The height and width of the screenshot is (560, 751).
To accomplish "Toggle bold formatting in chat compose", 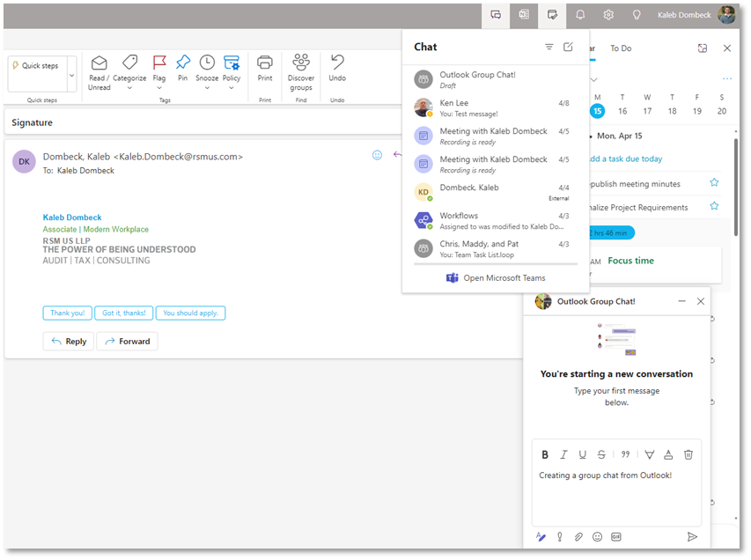I will click(545, 454).
